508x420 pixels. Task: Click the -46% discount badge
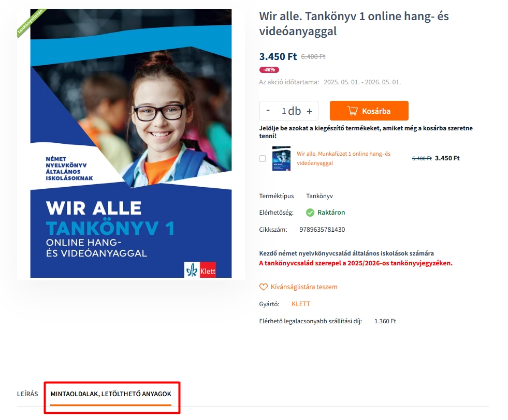tap(269, 69)
